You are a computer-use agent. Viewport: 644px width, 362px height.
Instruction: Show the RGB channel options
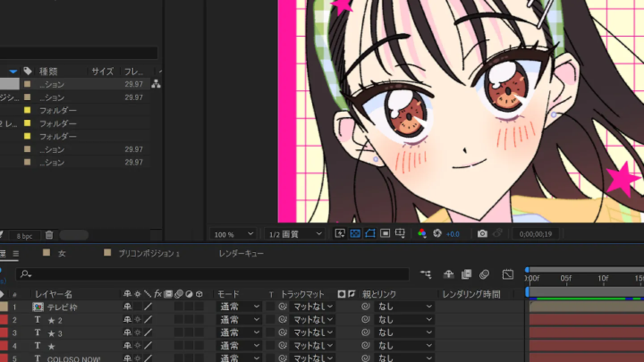[x=422, y=233]
